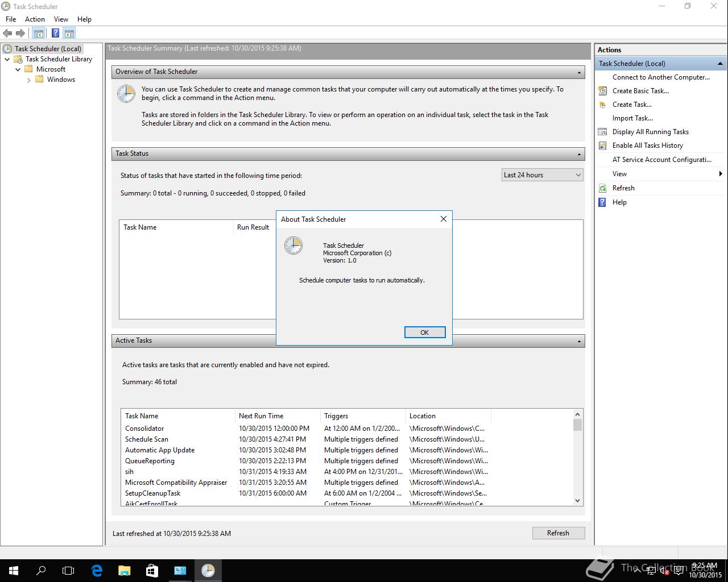Screen dimensions: 728x582
Task: Collapse the Microsoft folder node
Action: pos(18,69)
